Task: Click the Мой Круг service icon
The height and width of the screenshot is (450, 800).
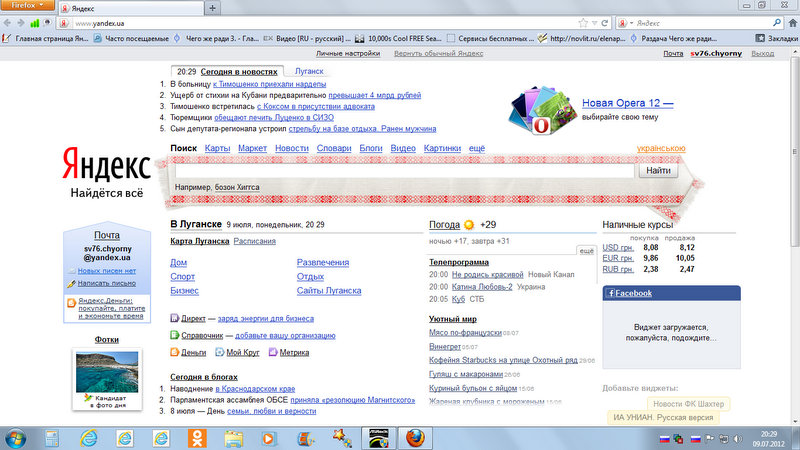Action: pyautogui.click(x=219, y=352)
